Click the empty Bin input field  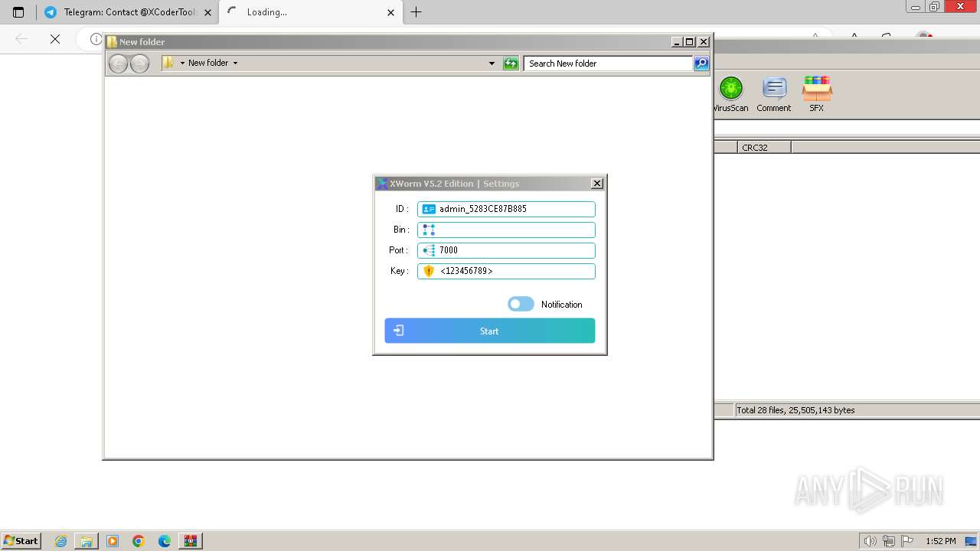(506, 230)
